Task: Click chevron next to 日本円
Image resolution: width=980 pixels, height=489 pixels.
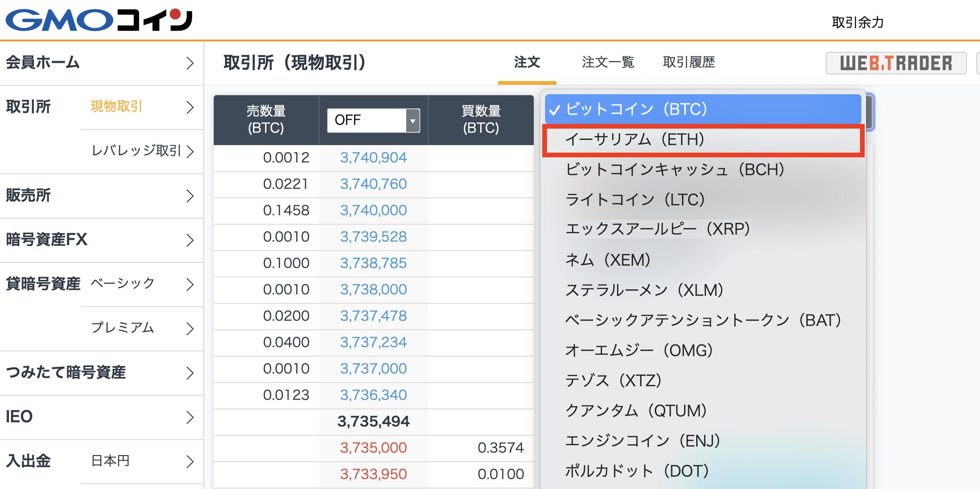Action: (x=190, y=462)
